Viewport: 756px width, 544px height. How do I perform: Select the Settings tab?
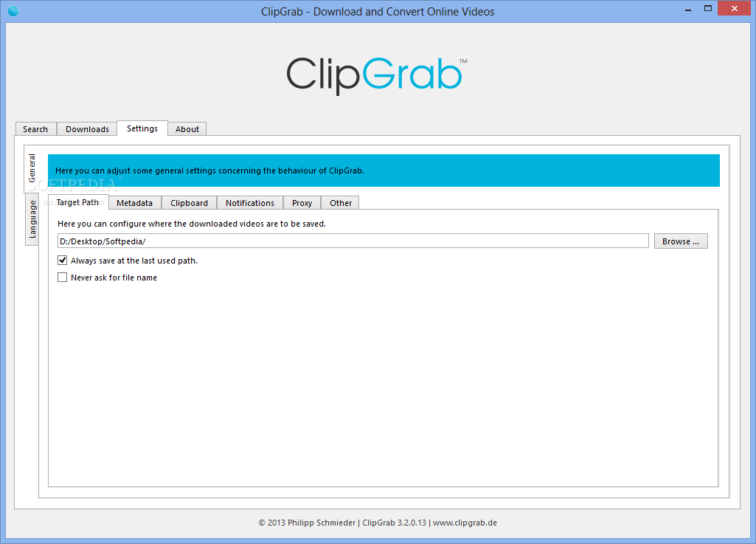(x=142, y=128)
